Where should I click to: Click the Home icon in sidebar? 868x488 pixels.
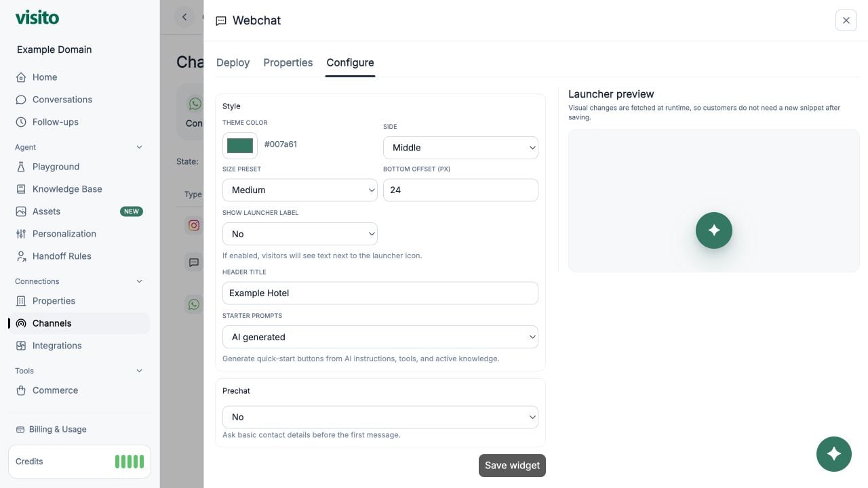[21, 77]
